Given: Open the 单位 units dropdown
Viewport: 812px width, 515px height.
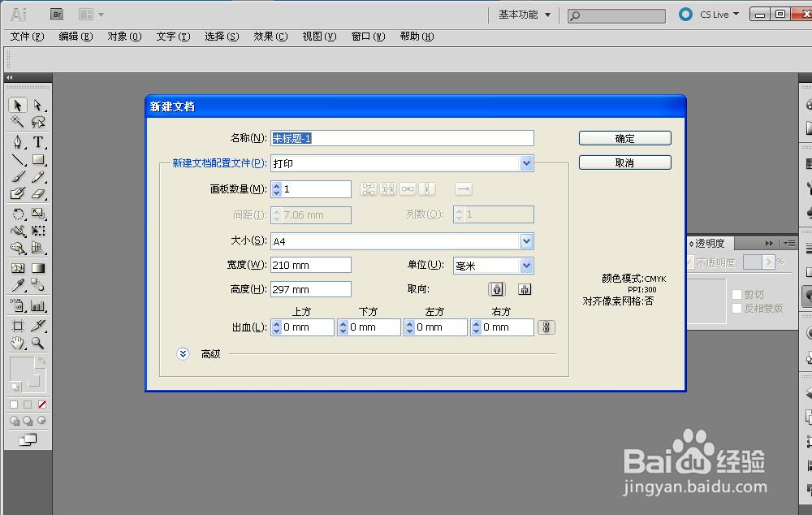Looking at the screenshot, I should (526, 266).
